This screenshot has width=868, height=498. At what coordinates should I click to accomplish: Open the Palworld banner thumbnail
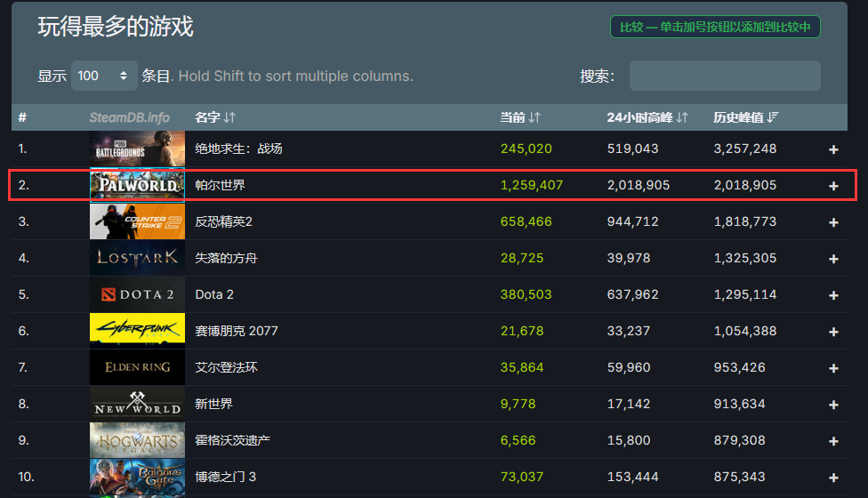tap(137, 185)
